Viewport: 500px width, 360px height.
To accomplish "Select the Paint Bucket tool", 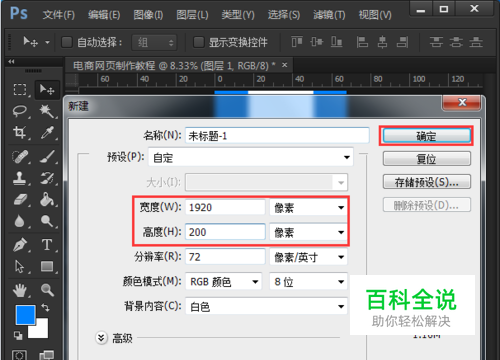I will click(x=47, y=200).
